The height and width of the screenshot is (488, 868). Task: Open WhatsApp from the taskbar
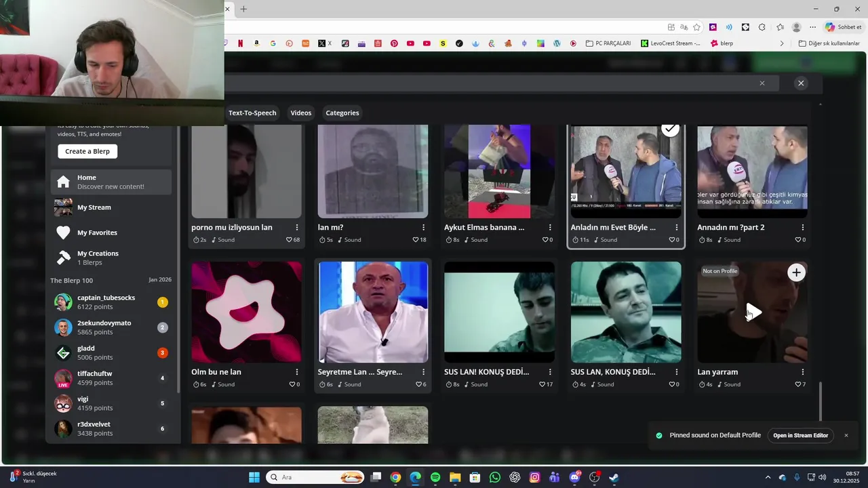[495, 477]
